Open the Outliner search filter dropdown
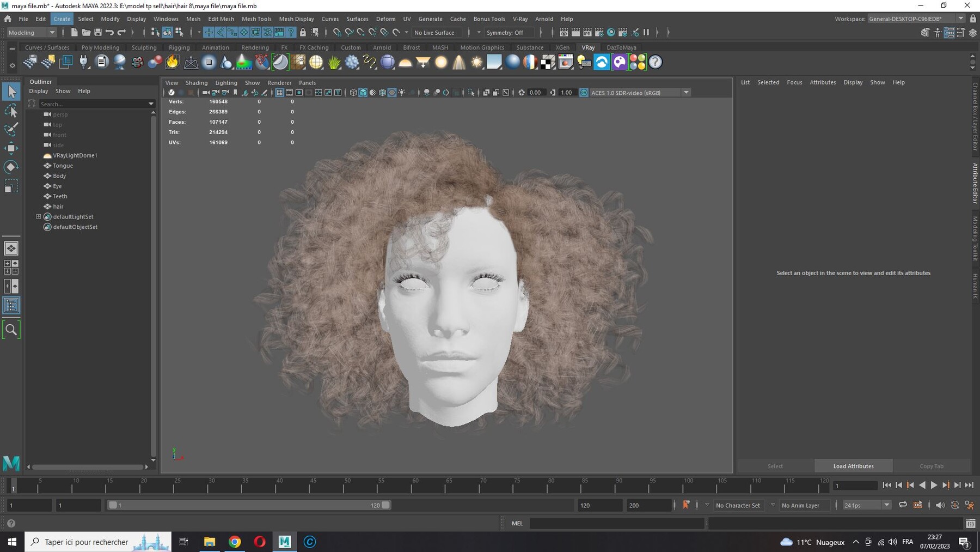The height and width of the screenshot is (552, 980). point(151,104)
